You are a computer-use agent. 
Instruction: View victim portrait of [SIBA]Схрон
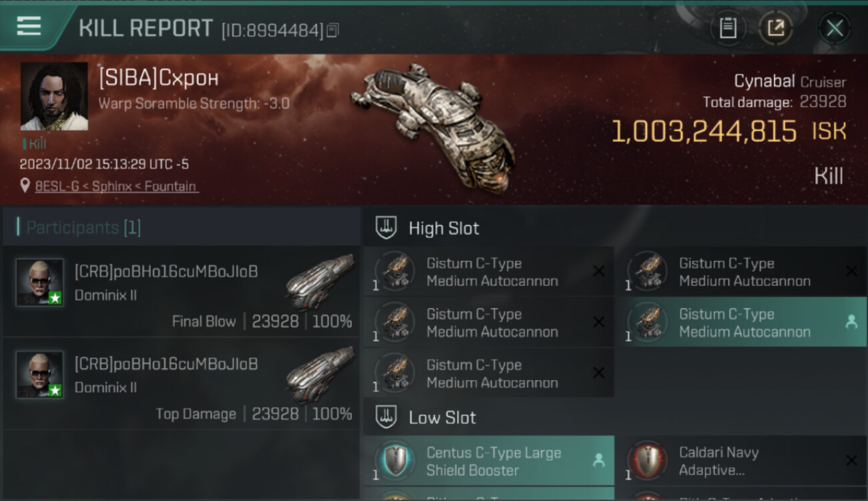[x=54, y=96]
